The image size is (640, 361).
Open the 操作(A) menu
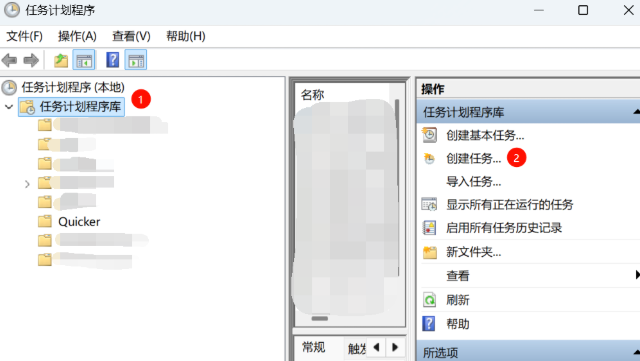click(77, 36)
